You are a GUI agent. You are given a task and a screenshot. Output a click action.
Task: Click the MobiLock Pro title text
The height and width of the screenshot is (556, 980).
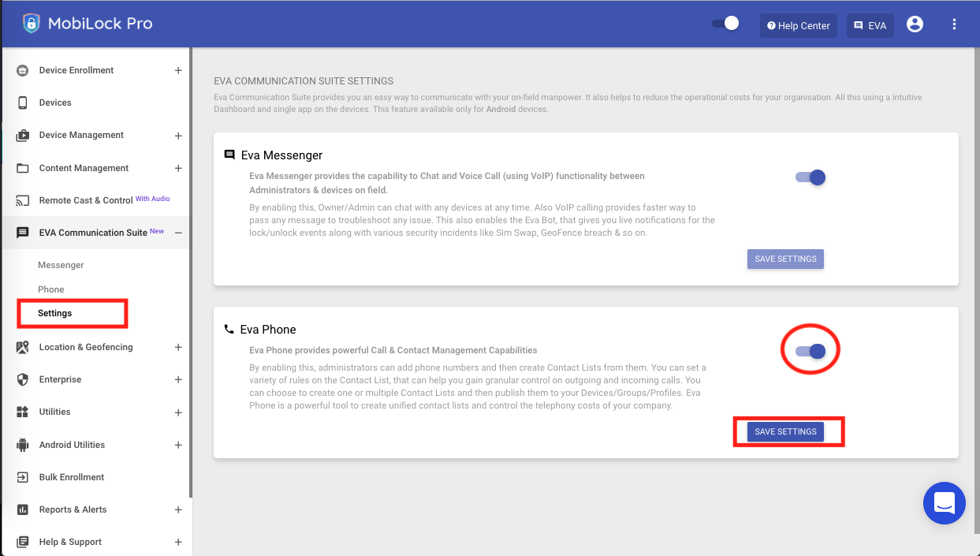100,24
